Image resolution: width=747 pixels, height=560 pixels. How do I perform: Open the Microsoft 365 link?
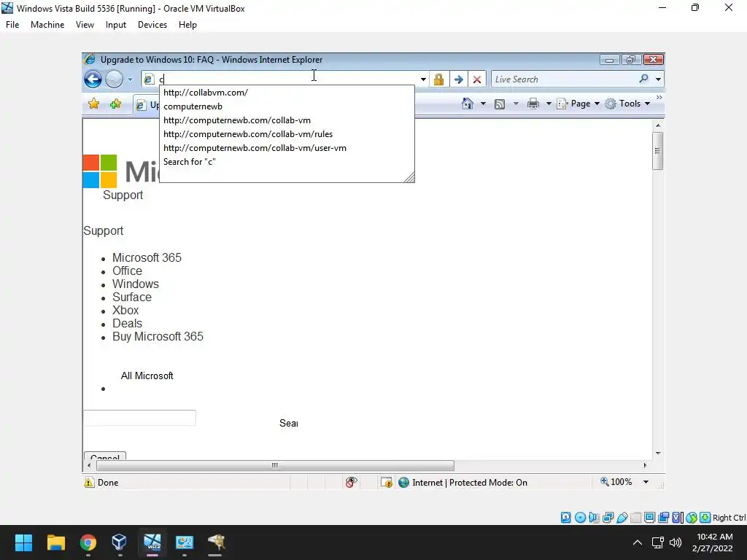147,257
